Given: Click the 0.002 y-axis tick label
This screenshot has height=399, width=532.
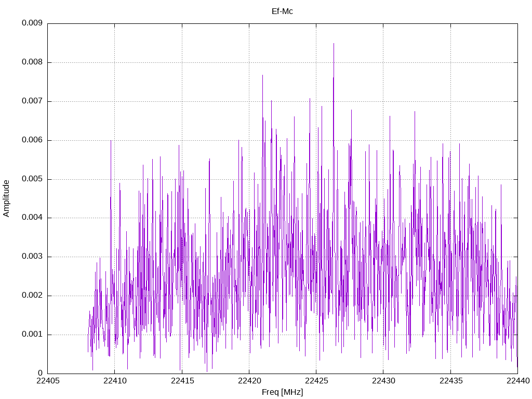Looking at the screenshot, I should (x=32, y=295).
